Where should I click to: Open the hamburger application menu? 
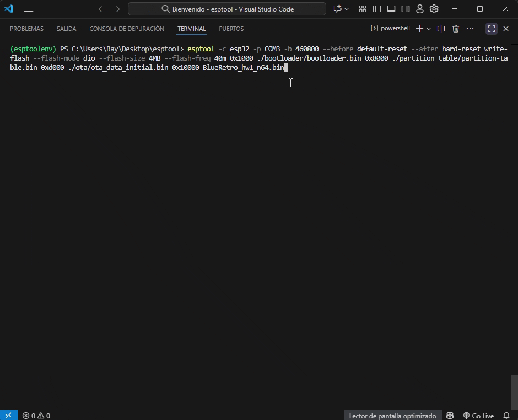coord(29,9)
